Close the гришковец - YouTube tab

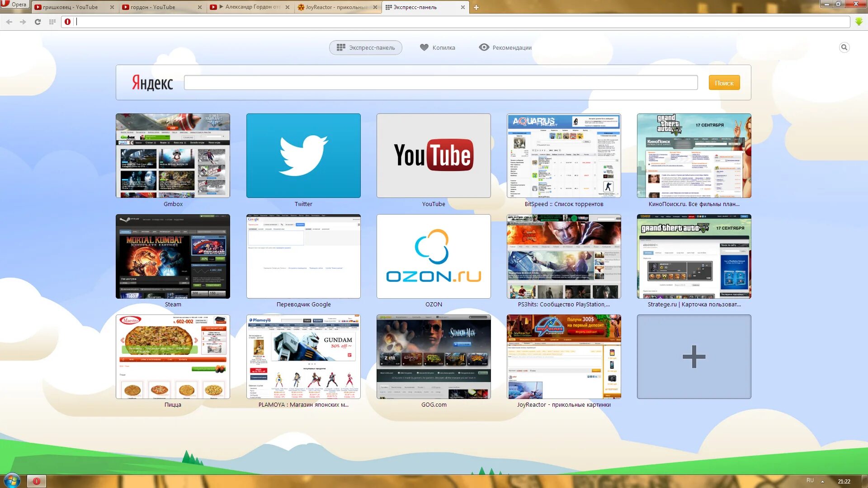tap(112, 7)
